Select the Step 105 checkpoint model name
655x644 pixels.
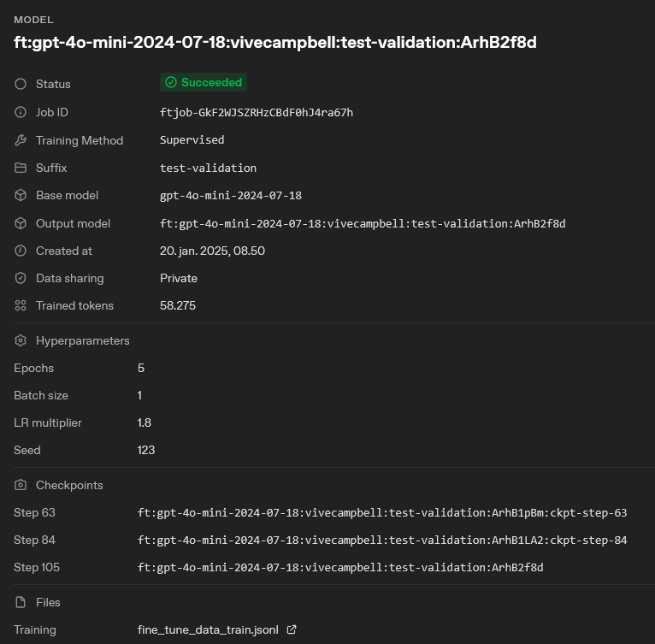point(340,568)
